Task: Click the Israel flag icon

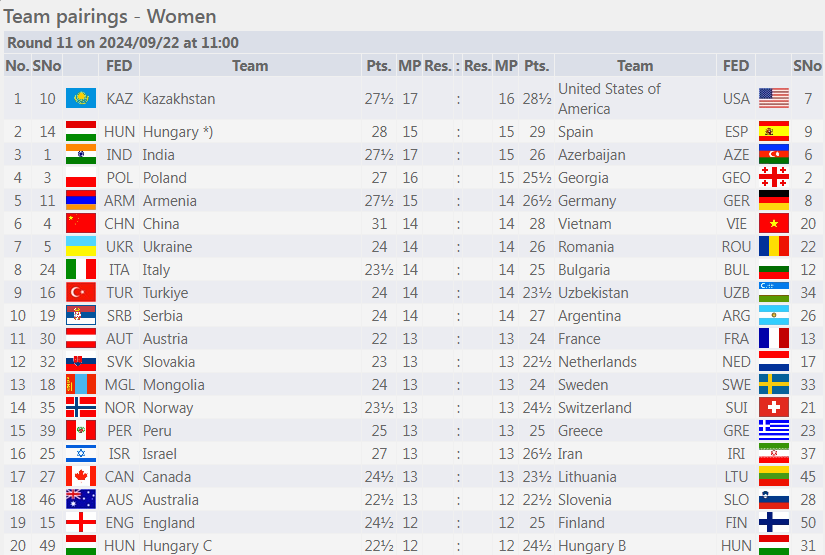Action: [80, 453]
